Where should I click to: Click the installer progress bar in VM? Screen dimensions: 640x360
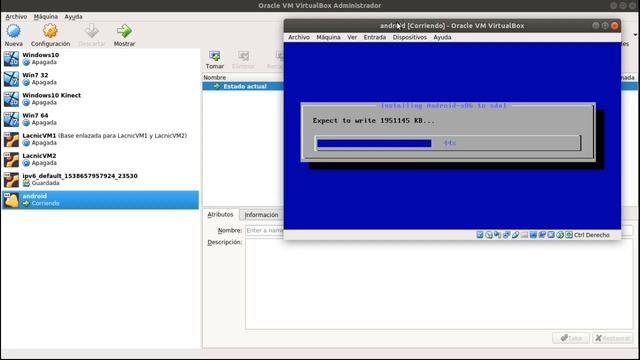click(447, 143)
